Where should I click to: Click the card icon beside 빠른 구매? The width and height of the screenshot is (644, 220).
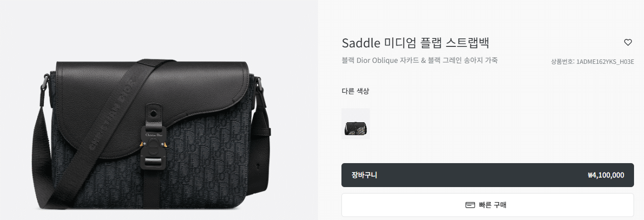coord(470,205)
